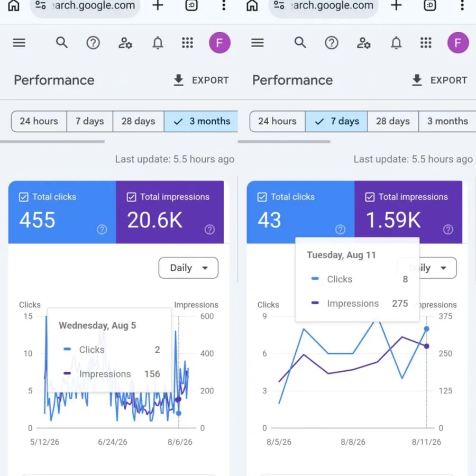Open Google apps grid in left pane
The image size is (476, 476).
(x=187, y=43)
